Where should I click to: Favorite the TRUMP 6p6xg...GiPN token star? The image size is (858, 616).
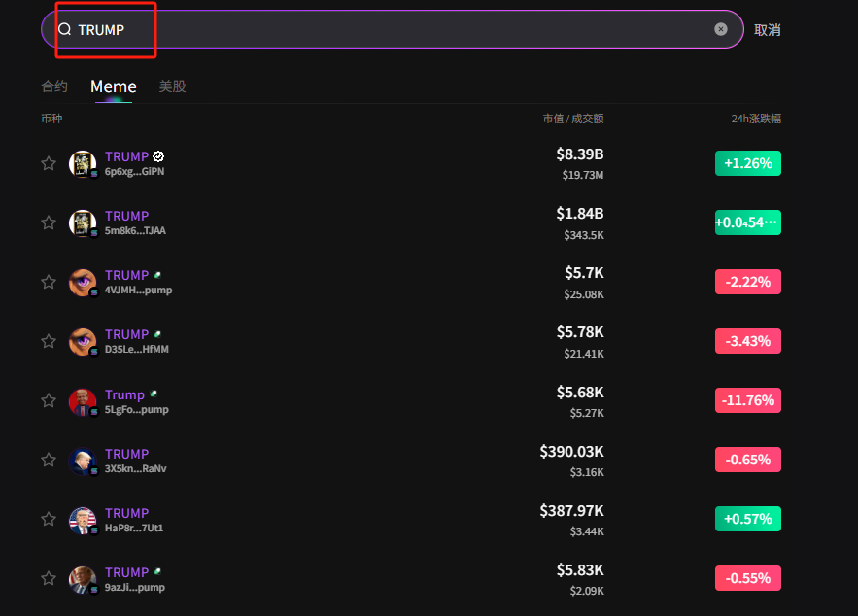click(x=49, y=163)
